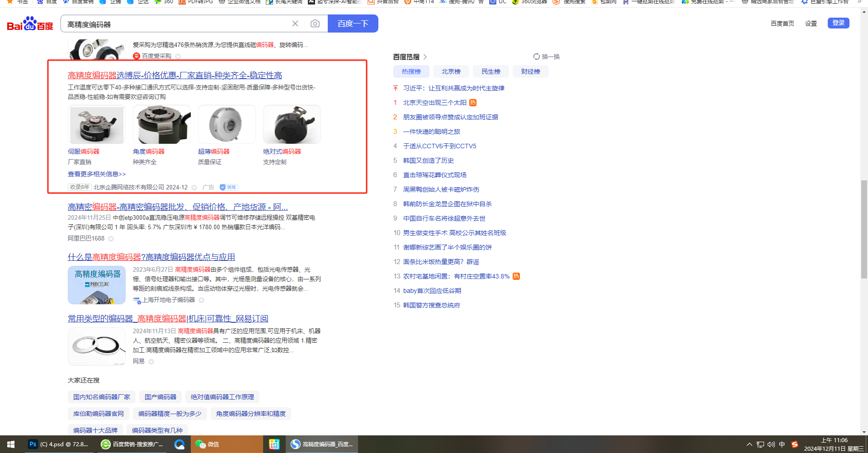Click the 热 badge beside 北京天空出现三个太阳
Image resolution: width=868 pixels, height=453 pixels.
[473, 103]
